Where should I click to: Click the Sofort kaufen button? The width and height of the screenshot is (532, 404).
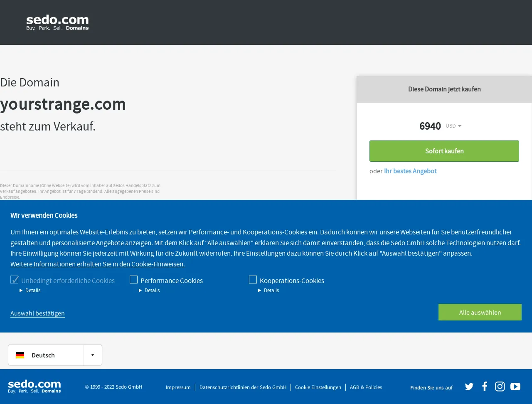444,151
